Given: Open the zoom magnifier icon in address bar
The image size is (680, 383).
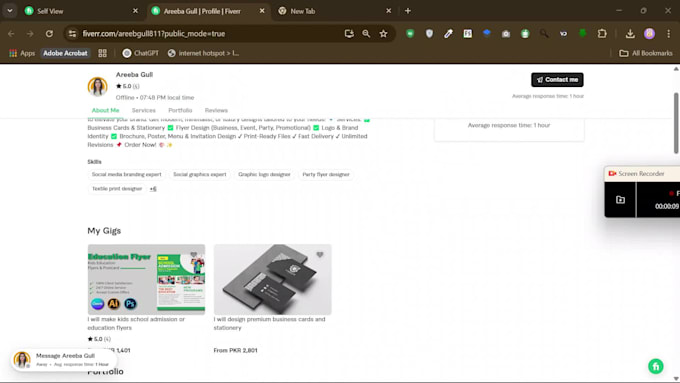Looking at the screenshot, I should tap(366, 34).
